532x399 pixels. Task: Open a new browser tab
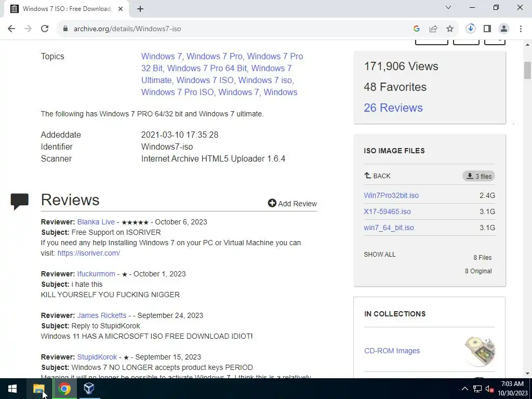click(x=140, y=9)
